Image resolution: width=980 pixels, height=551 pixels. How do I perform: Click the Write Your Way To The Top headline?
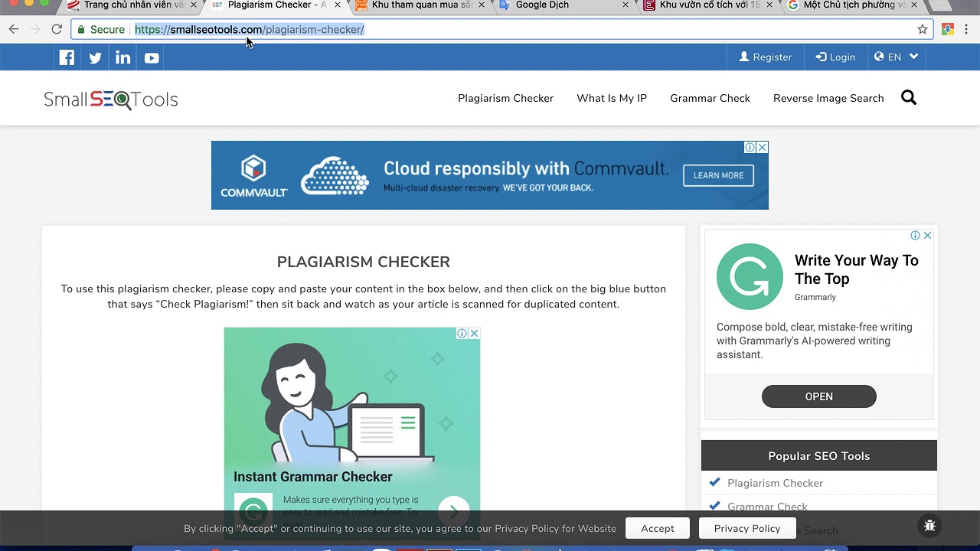857,269
